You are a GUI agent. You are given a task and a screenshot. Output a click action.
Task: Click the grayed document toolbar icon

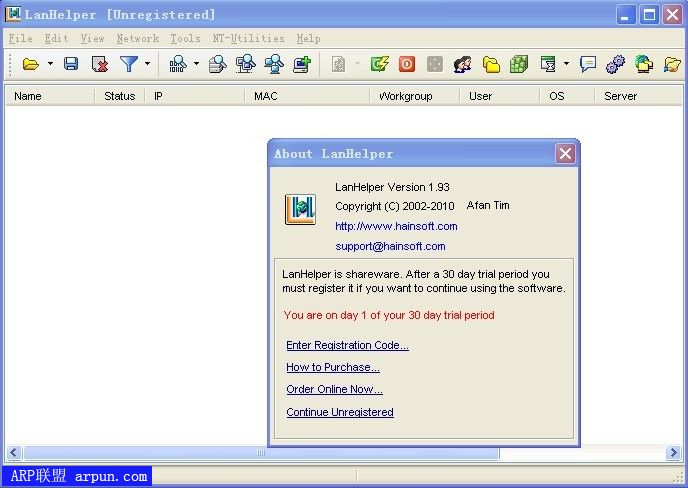click(x=338, y=64)
